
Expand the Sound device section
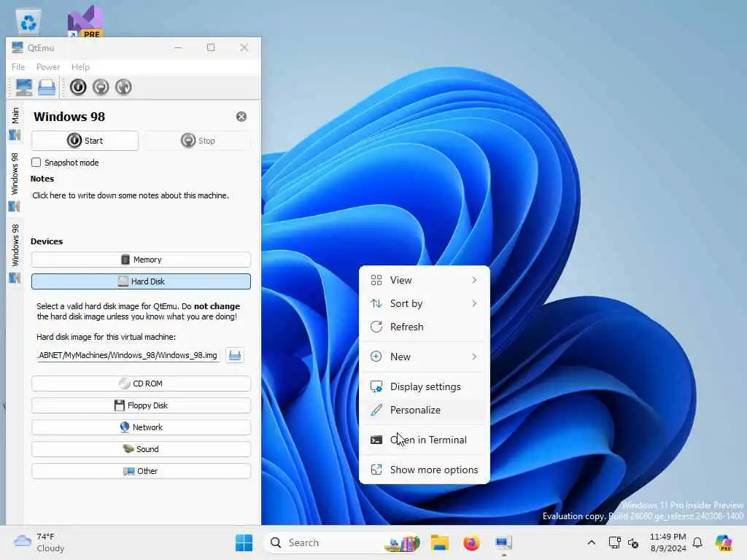tap(141, 449)
